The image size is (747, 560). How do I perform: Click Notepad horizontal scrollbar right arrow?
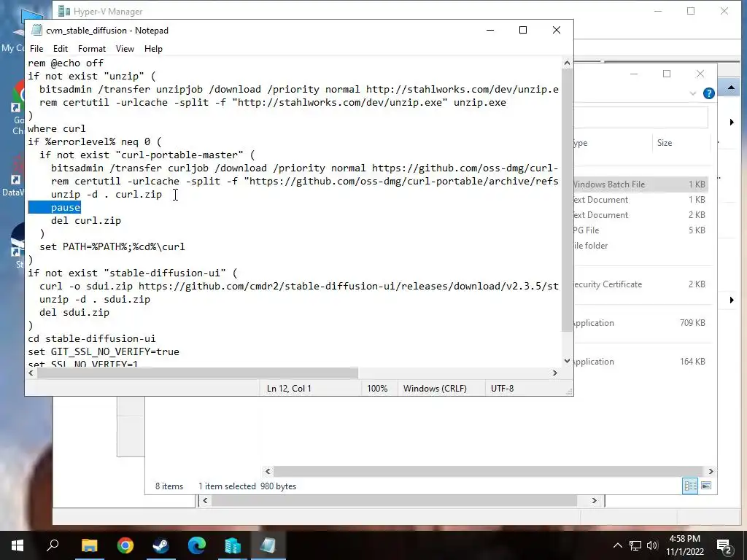(554, 373)
